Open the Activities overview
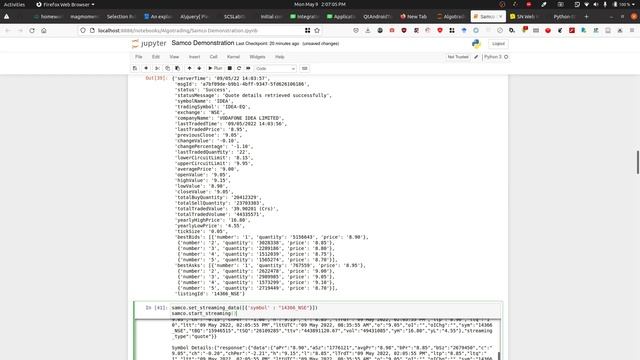Image resolution: width=640 pixels, height=360 pixels. 14,4
